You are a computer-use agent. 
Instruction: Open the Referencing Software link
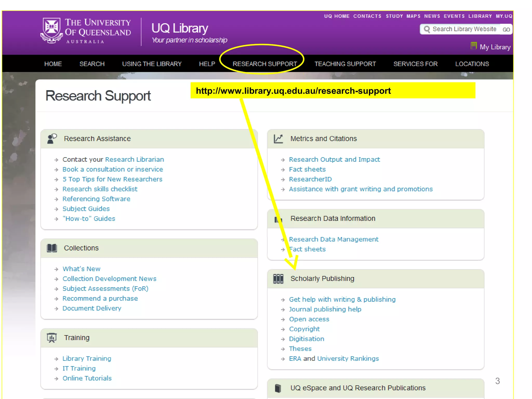[96, 199]
